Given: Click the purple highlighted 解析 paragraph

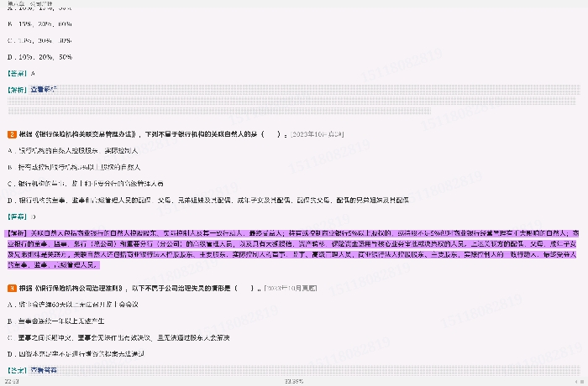Looking at the screenshot, I should (294, 248).
